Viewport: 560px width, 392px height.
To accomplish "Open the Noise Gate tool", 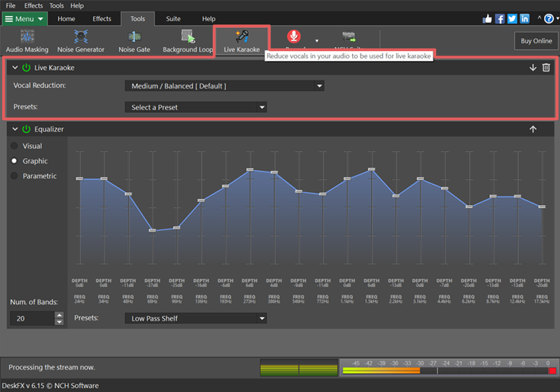I will tap(134, 41).
